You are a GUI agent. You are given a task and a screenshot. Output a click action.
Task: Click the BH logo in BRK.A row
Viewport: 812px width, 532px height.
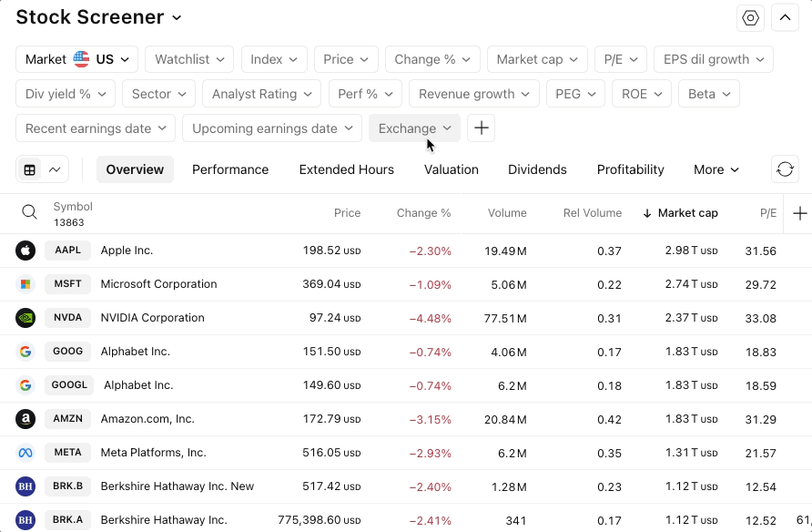coord(25,520)
